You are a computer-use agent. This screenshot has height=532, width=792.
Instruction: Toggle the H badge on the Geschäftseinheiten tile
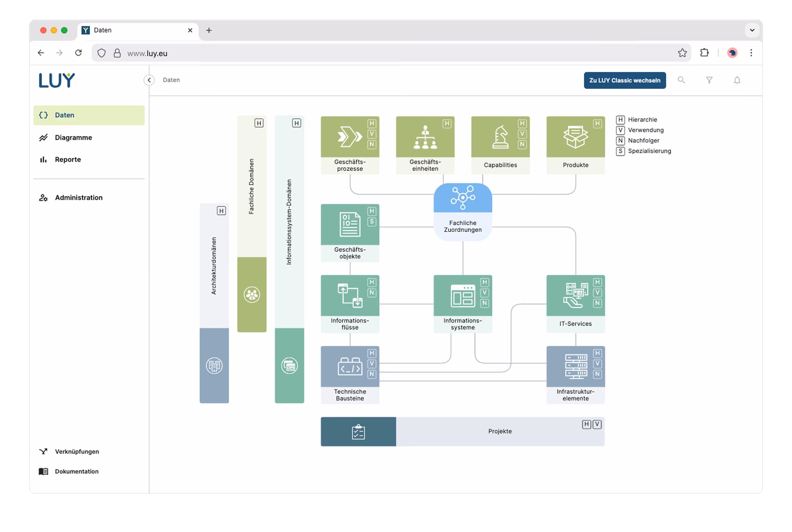coord(447,124)
